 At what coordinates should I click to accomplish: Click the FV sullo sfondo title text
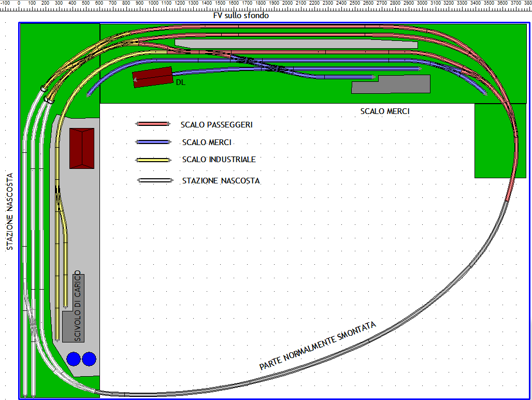click(x=241, y=16)
